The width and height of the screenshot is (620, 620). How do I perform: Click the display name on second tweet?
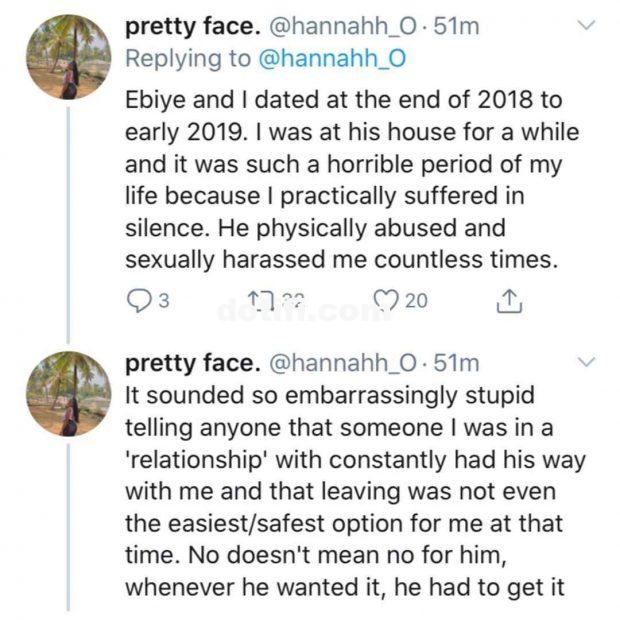pos(193,364)
